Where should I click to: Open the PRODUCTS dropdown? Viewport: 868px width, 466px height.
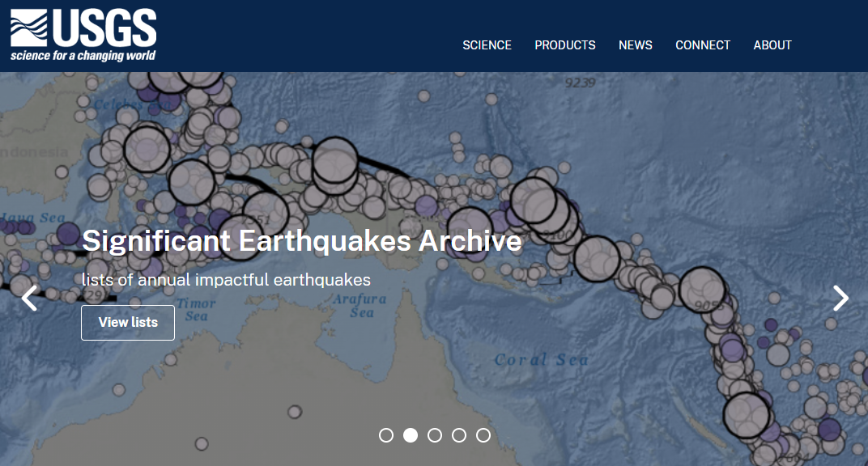(565, 45)
